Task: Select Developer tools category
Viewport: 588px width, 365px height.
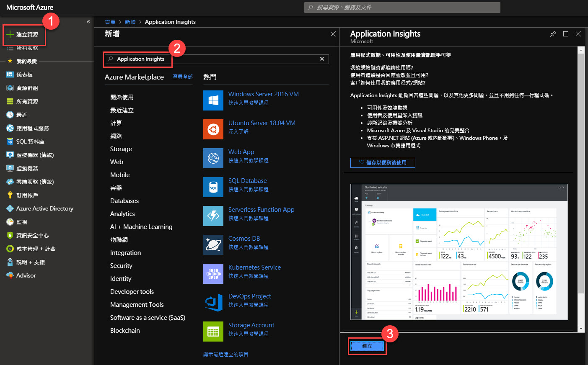Action: coord(132,292)
